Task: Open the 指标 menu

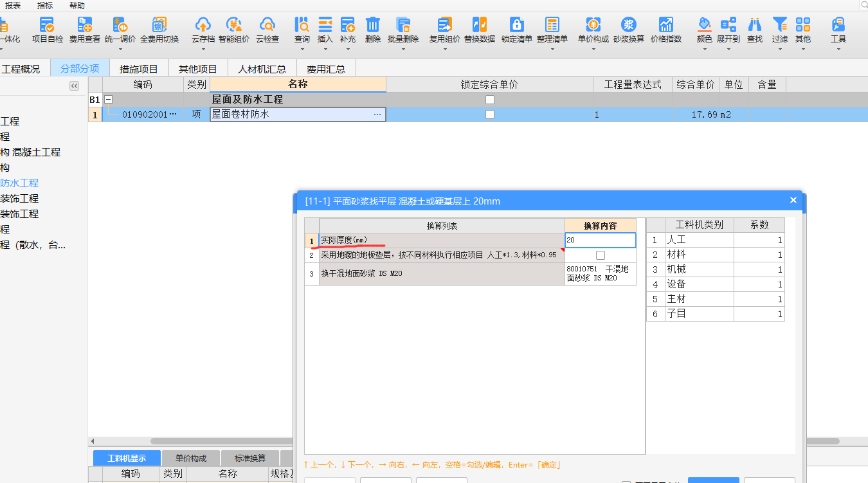Action: (x=45, y=5)
